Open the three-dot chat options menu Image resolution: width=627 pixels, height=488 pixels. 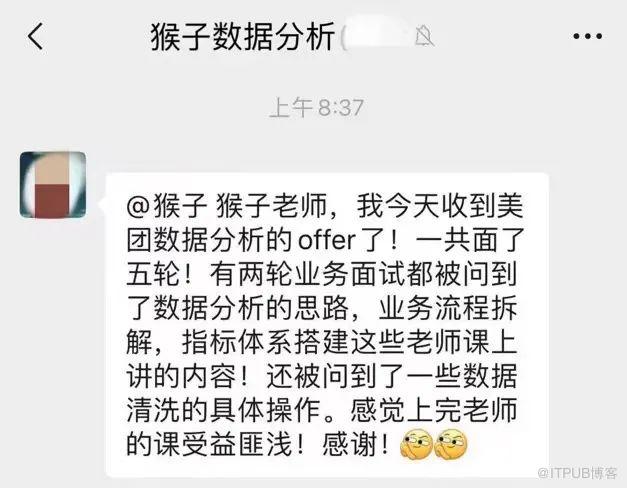tap(587, 36)
